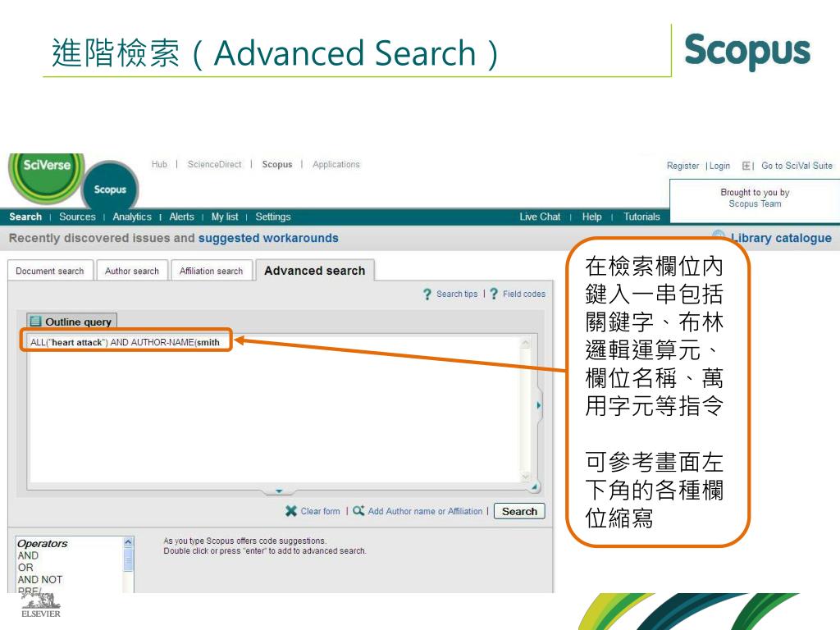Click the query box resize corner handle

(x=533, y=486)
